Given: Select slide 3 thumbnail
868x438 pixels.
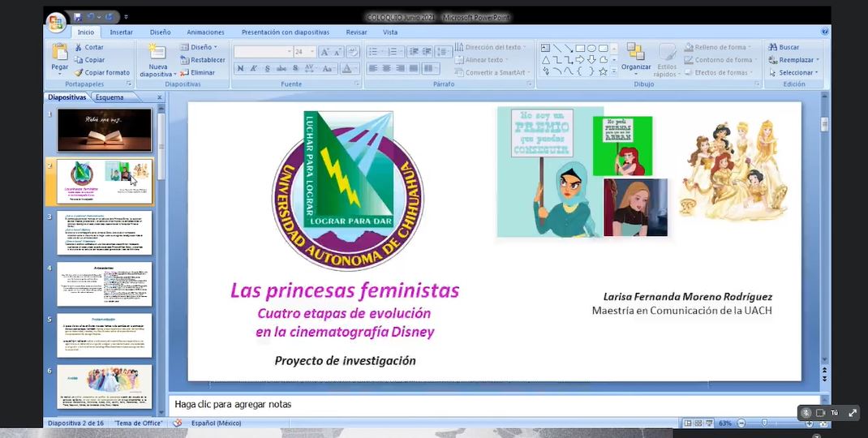Looking at the screenshot, I should (104, 233).
